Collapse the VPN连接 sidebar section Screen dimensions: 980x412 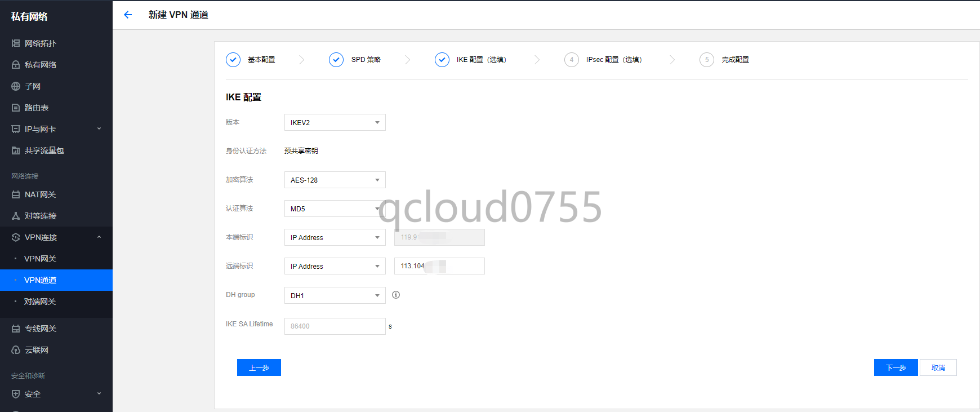coord(99,237)
